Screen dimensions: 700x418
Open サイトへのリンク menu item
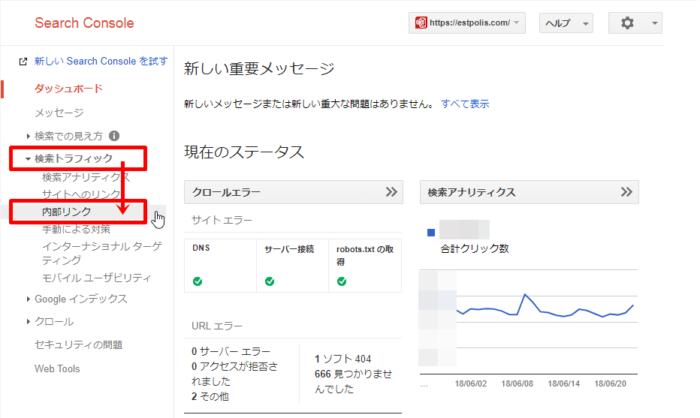coord(81,194)
